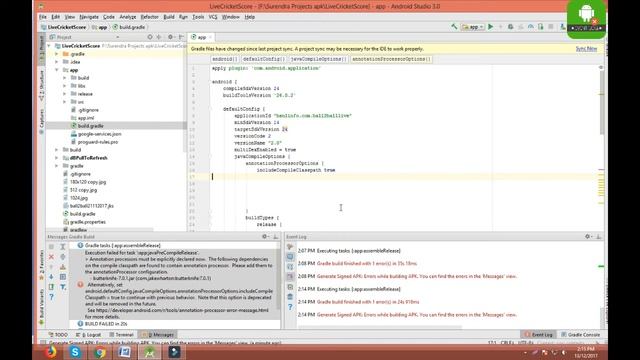Viewport: 640px width, 360px height.
Task: Open the annotation-processor-error-message.html link
Action: click(x=182, y=310)
